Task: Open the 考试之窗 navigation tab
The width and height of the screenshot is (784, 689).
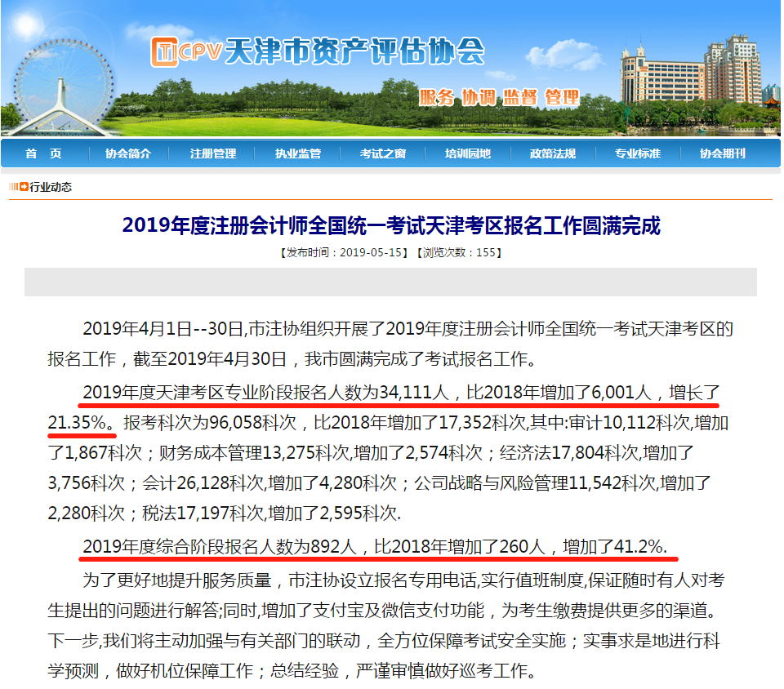Action: 383,153
